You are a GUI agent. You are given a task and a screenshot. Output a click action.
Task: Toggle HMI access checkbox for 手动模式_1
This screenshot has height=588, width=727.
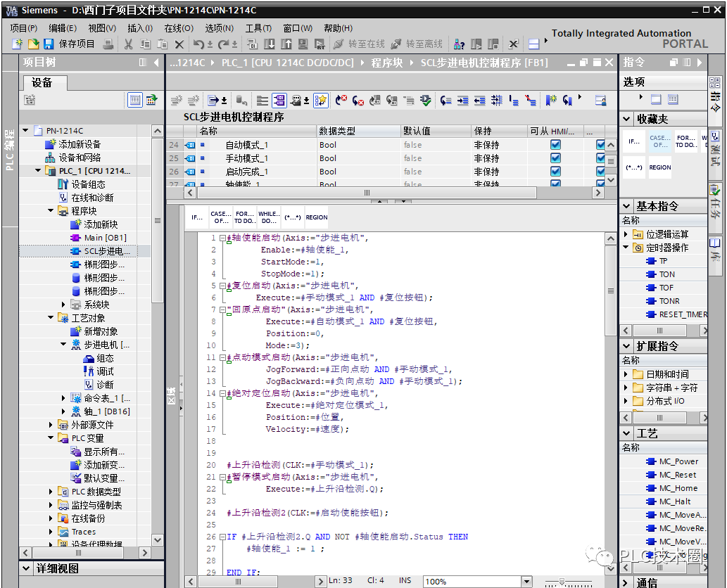click(x=555, y=158)
